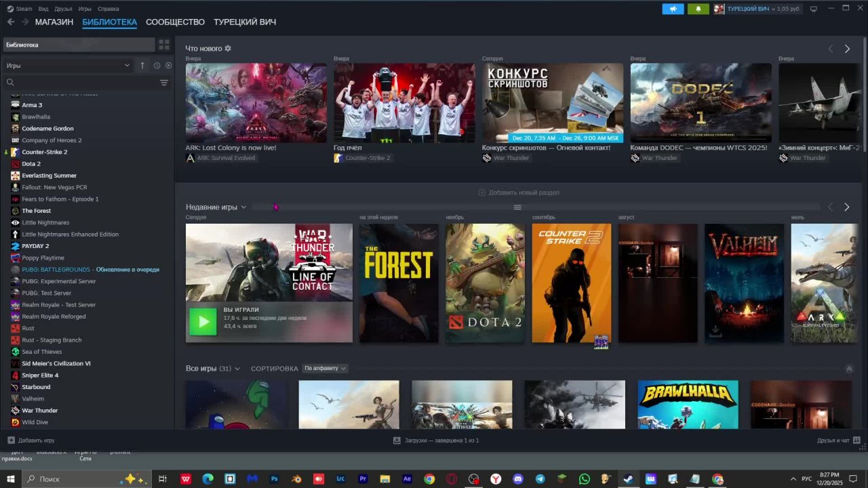Open the search filter options icon
Image resolution: width=868 pixels, height=488 pixels.
tap(164, 83)
